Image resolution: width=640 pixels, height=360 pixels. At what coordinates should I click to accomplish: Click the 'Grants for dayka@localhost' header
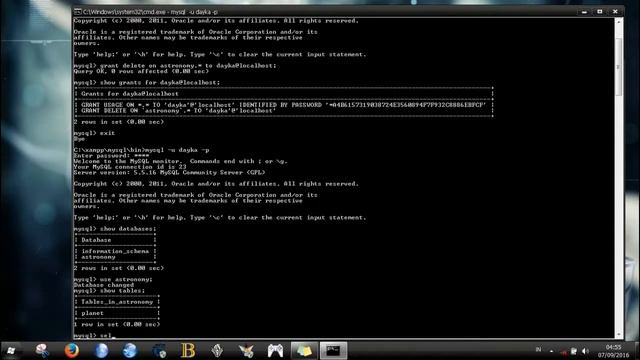(x=130, y=94)
